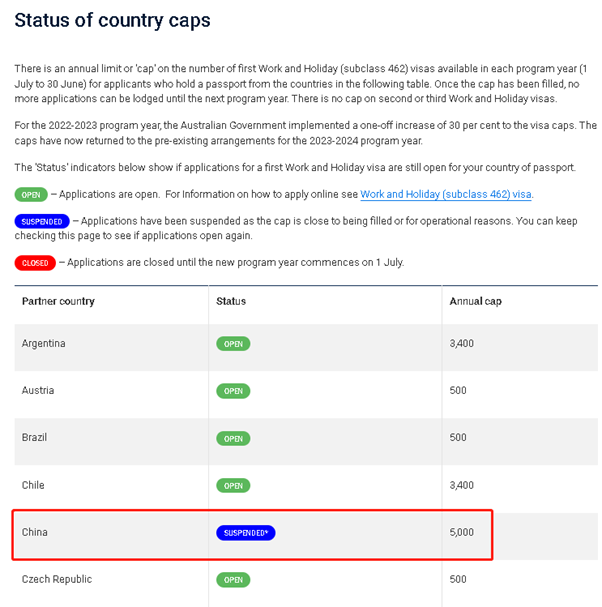Click Austria's annual cap value 500
Image resolution: width=602 pixels, height=607 pixels.
click(x=458, y=390)
